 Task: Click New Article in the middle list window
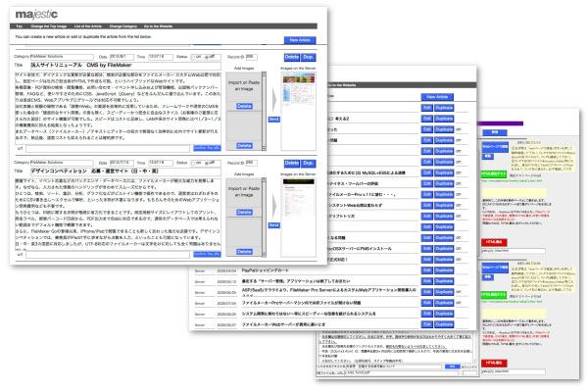[x=437, y=97]
